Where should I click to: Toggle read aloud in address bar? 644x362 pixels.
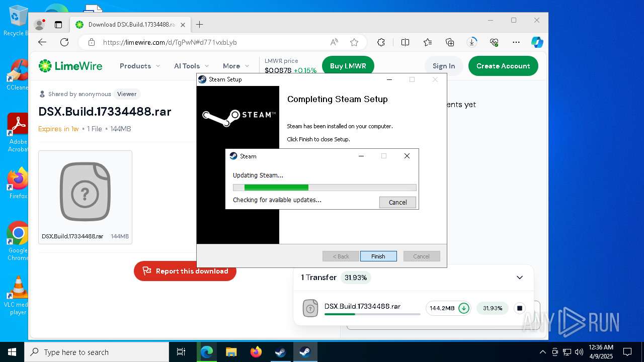[334, 42]
